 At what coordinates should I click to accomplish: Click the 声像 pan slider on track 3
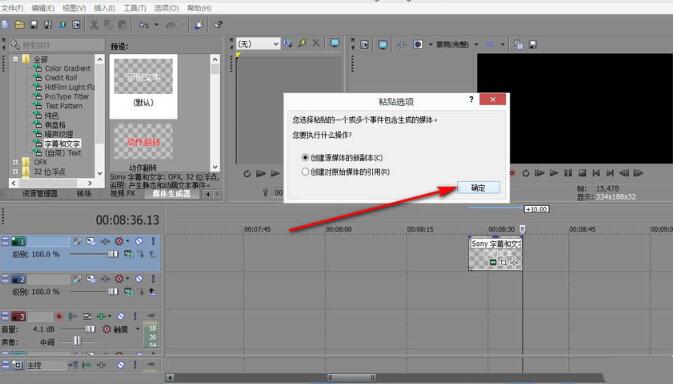point(78,342)
